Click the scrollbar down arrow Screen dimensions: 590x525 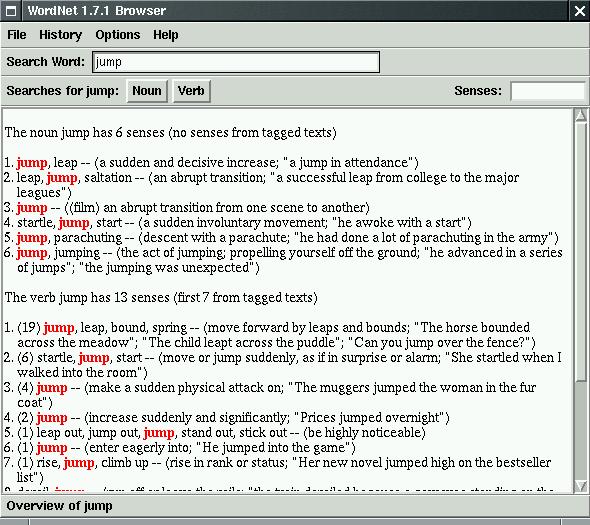coord(581,486)
